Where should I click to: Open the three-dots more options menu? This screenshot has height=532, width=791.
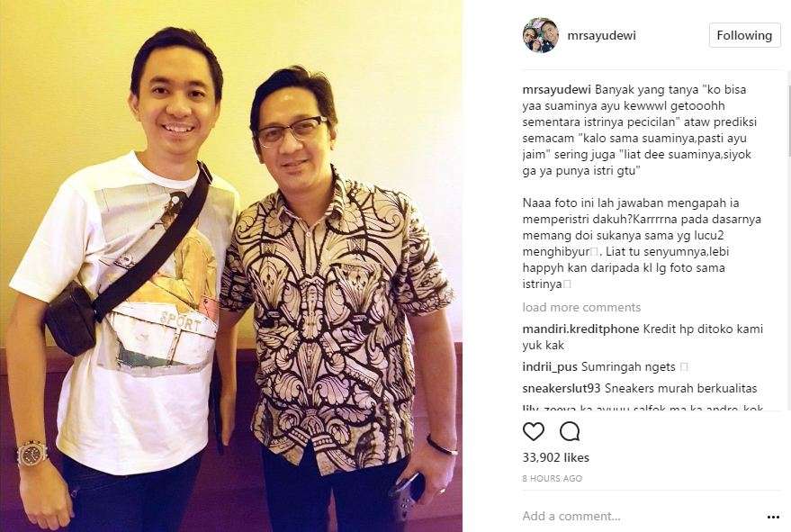click(x=773, y=517)
